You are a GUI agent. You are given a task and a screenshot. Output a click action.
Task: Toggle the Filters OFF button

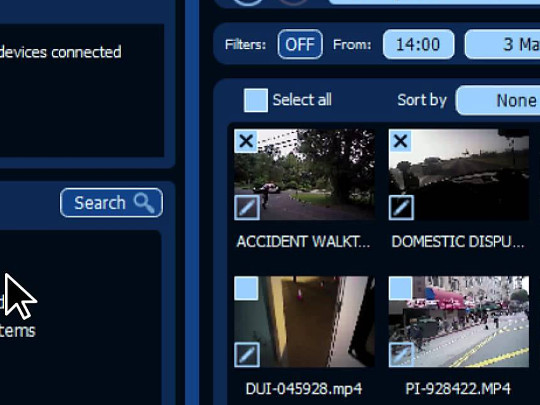[x=300, y=44]
